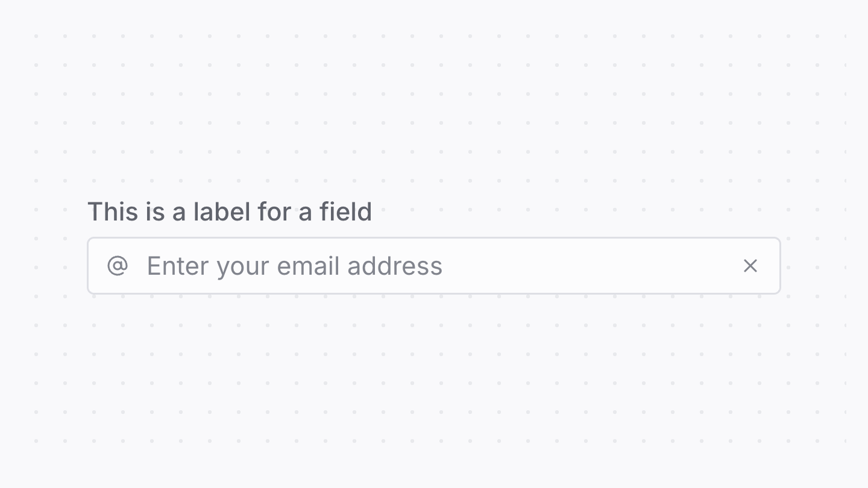Click the 'This is a label for a field' text
Screen dimensions: 868x488
click(230, 211)
